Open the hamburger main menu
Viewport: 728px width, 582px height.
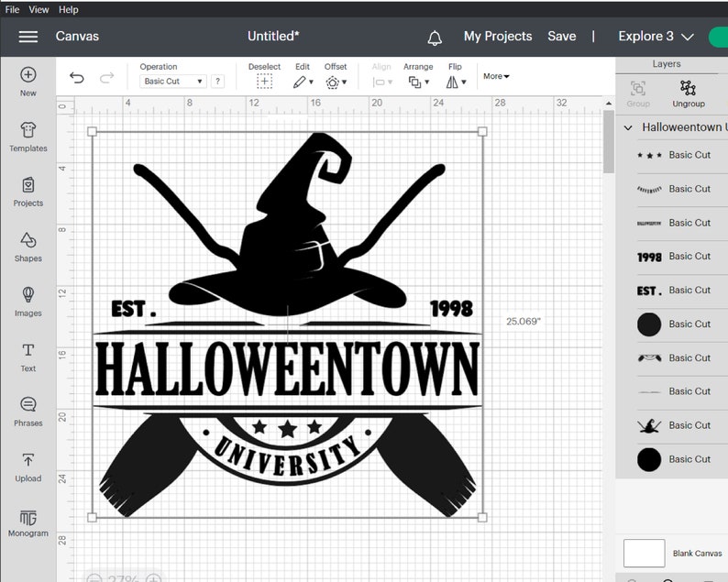28,37
